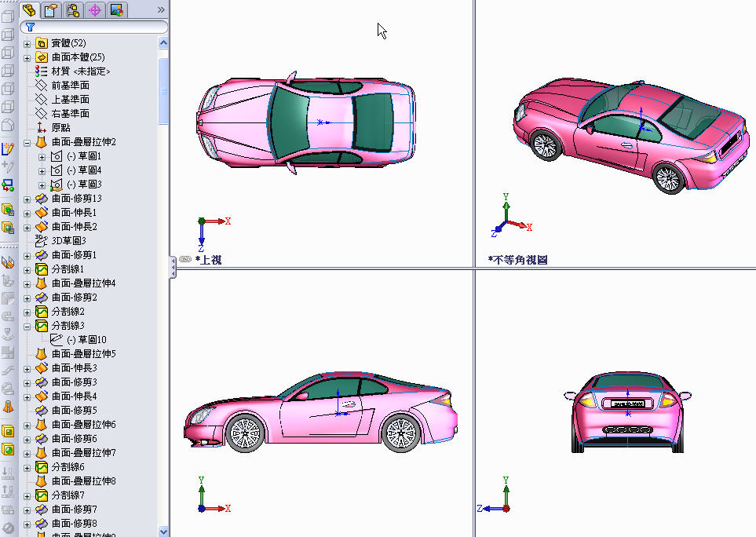Select the 材質 <未指定> material item
756x537 pixels.
(71, 71)
